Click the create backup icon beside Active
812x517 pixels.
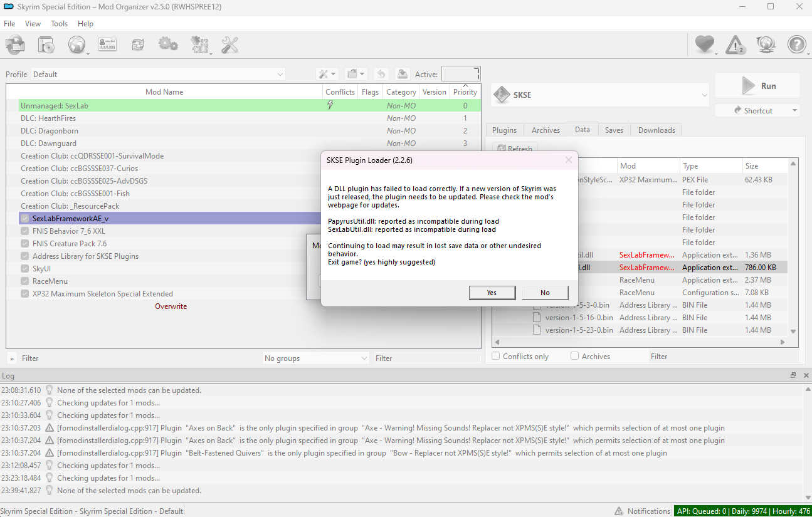pyautogui.click(x=403, y=74)
